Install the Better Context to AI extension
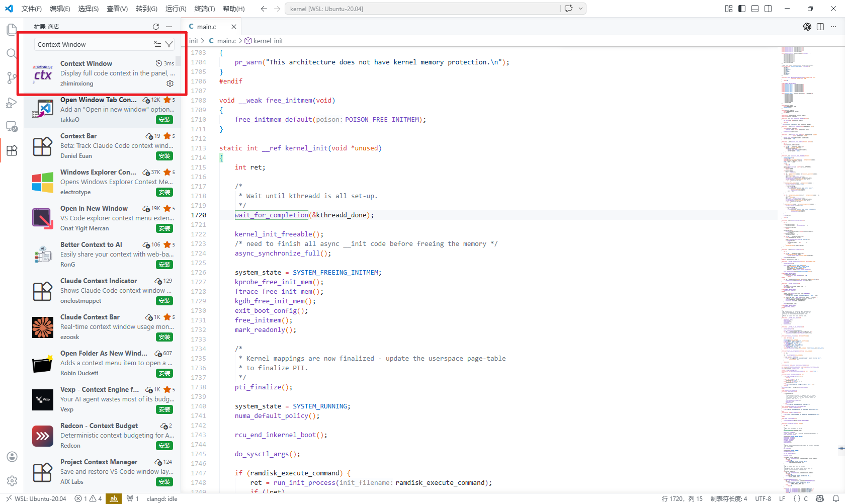Image resolution: width=845 pixels, height=504 pixels. pos(164,265)
